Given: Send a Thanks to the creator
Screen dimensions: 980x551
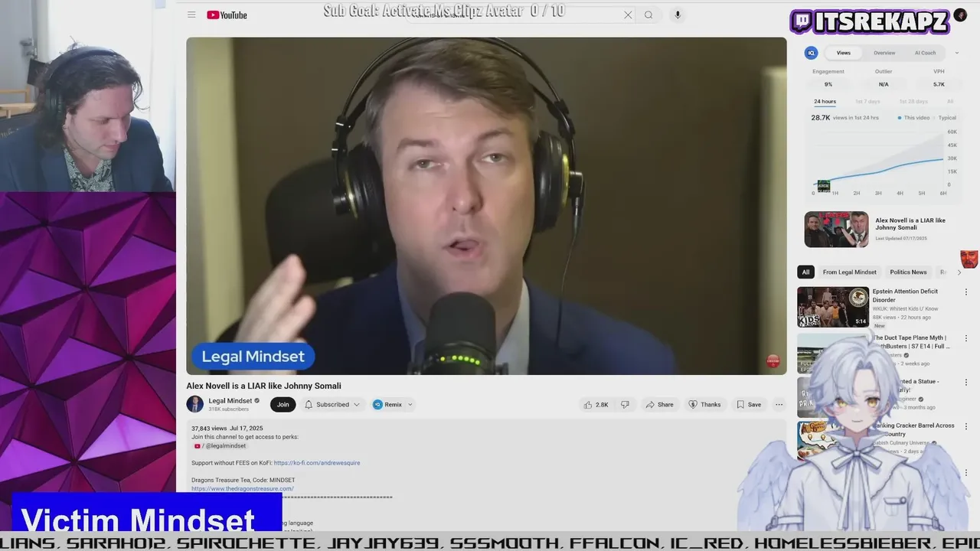Looking at the screenshot, I should click(704, 404).
